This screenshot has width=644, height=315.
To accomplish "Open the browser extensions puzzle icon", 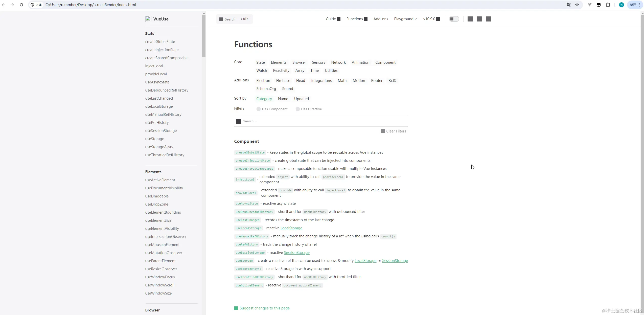I will coord(608,5).
